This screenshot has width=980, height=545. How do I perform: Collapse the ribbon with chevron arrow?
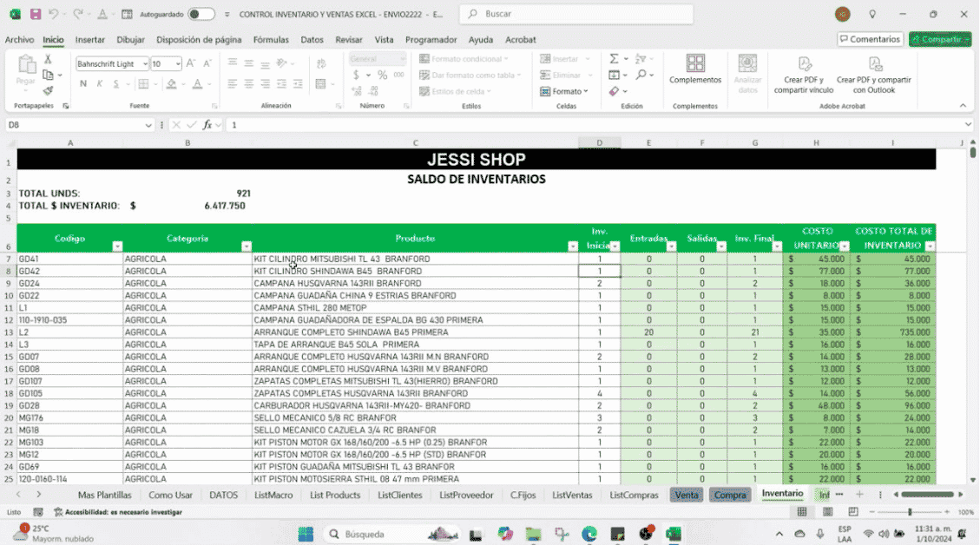coord(963,106)
